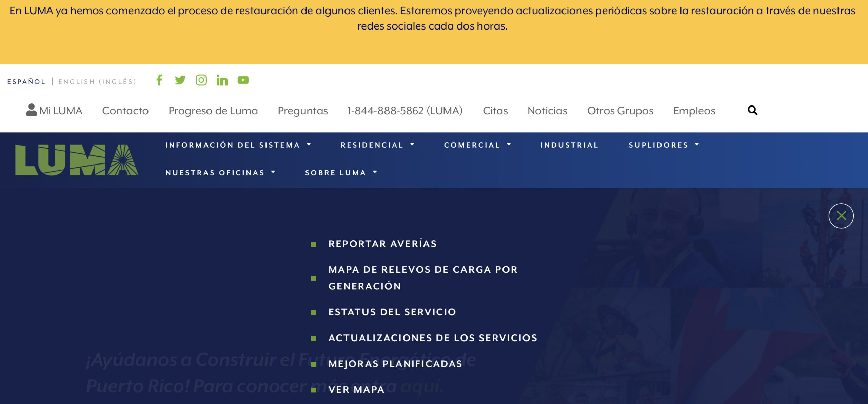Expand Información del Sistema dropdown
The image size is (868, 404).
[238, 145]
